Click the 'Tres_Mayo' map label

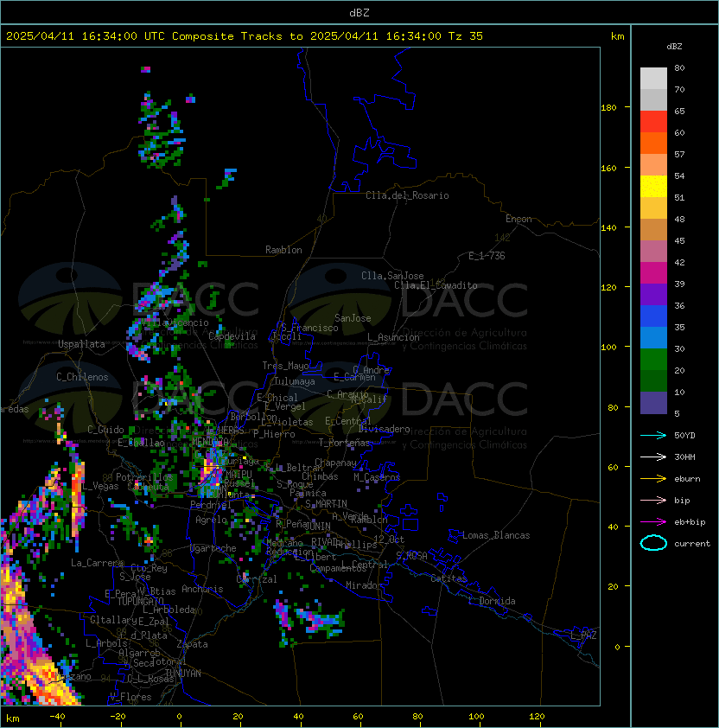click(285, 366)
